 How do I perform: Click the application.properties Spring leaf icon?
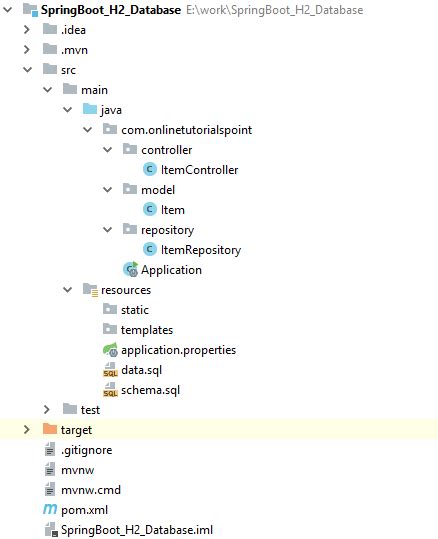pyautogui.click(x=110, y=350)
